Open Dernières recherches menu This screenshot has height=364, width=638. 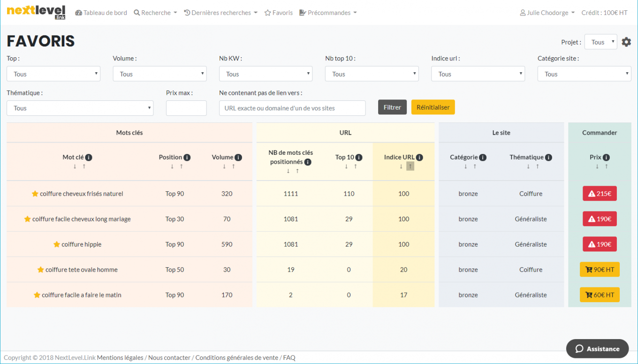tap(220, 13)
